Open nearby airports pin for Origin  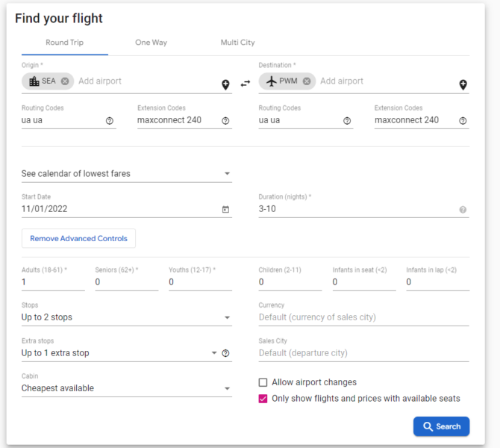tap(225, 84)
